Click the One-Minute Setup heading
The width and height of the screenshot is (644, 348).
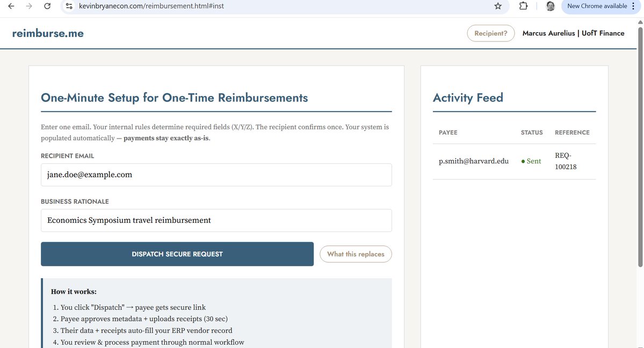(174, 98)
